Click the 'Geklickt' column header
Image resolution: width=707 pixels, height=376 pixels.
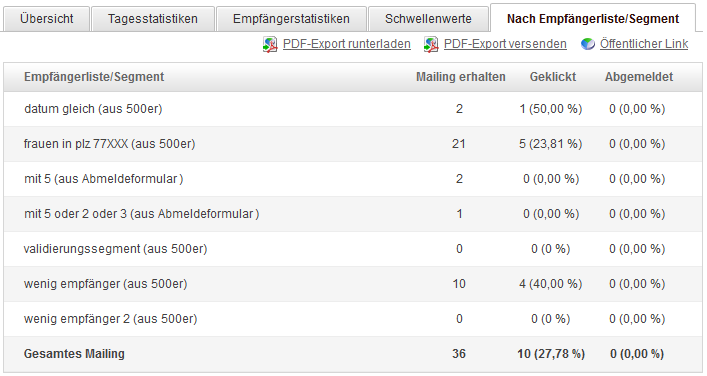pos(553,77)
